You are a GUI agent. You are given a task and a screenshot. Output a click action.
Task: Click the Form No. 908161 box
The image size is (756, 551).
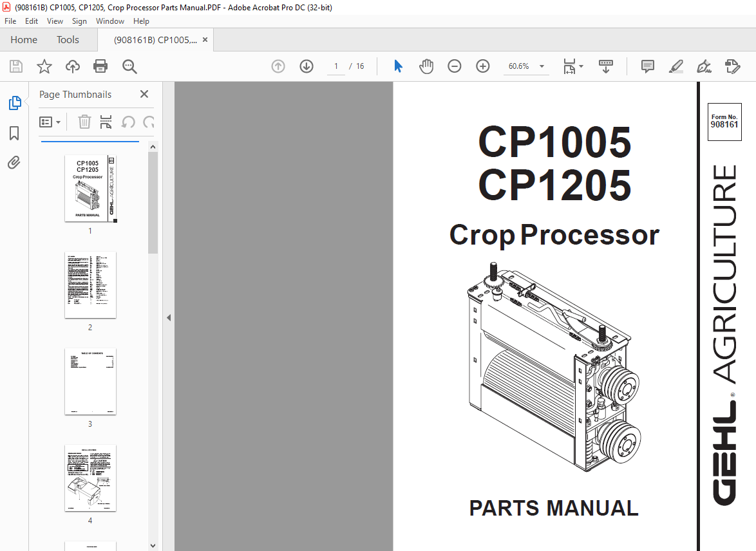724,122
